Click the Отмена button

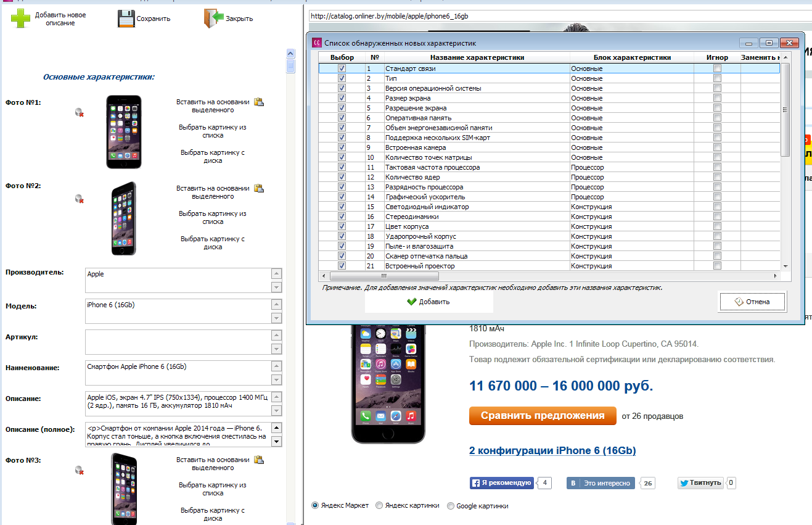752,302
